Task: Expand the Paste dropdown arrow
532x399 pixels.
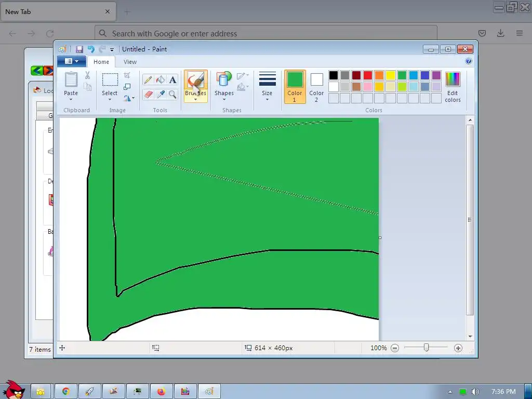Action: click(x=71, y=100)
